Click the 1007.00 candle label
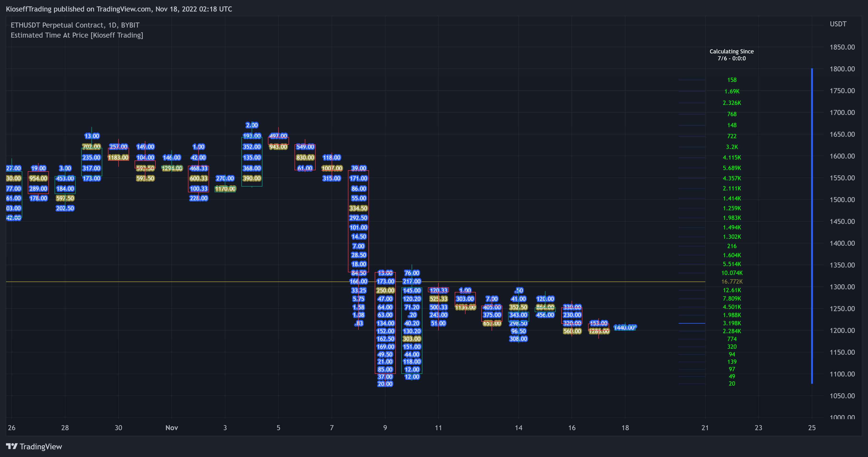 coord(332,168)
